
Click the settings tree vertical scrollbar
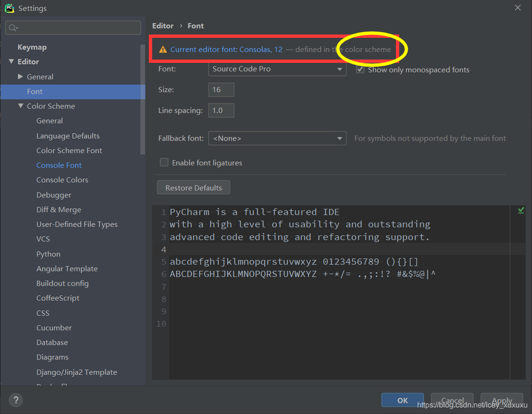143,100
